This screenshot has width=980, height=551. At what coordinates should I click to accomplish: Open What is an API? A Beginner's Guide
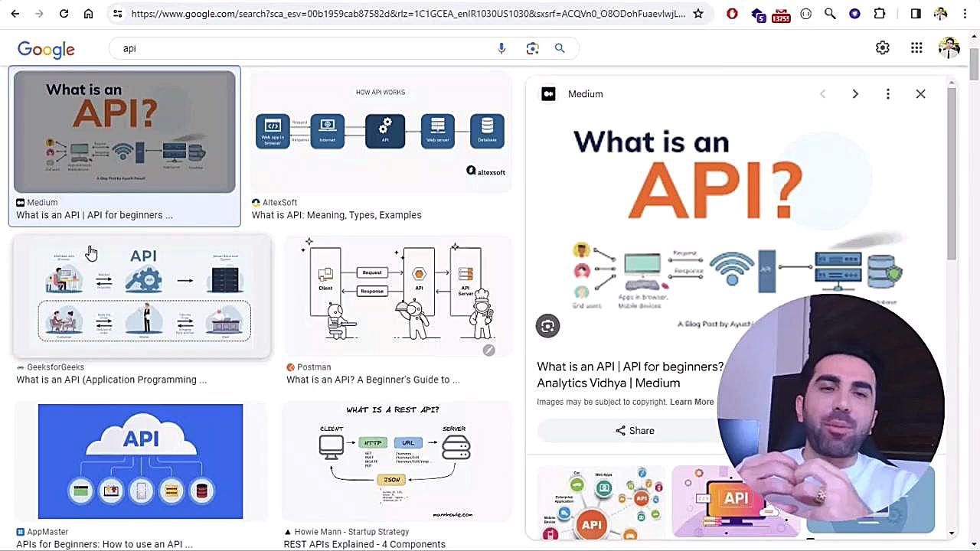373,380
